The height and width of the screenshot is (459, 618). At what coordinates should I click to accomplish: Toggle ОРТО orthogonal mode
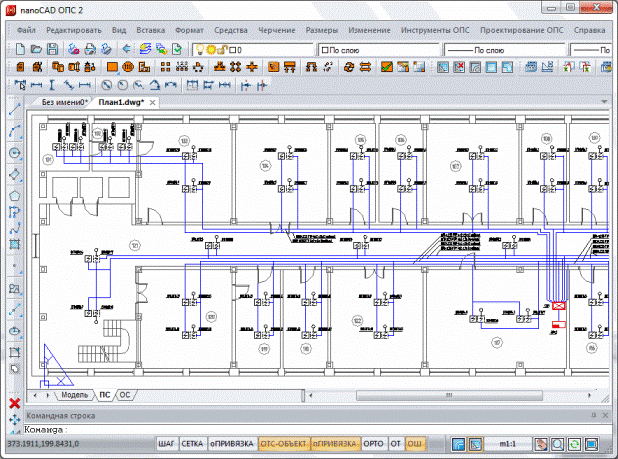tap(373, 444)
